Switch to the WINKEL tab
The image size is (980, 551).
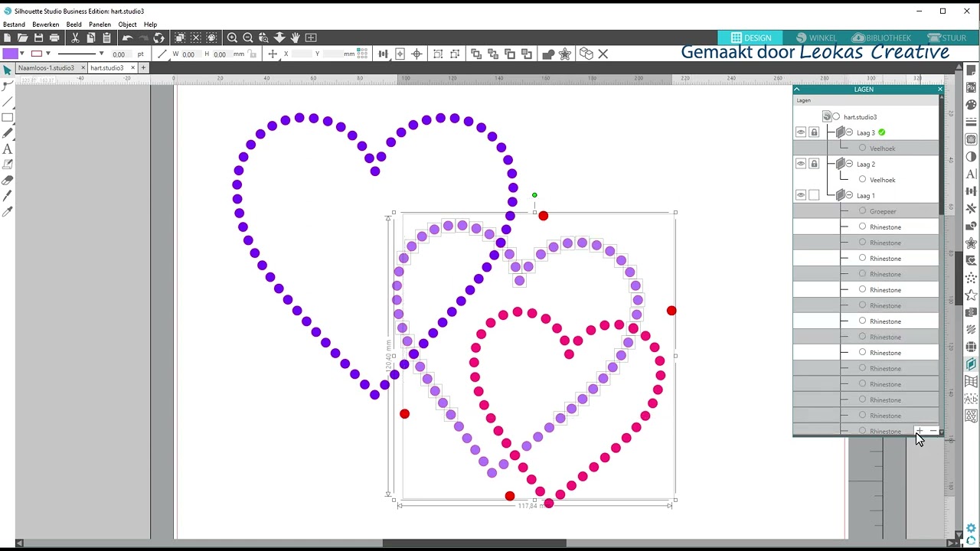coord(816,37)
